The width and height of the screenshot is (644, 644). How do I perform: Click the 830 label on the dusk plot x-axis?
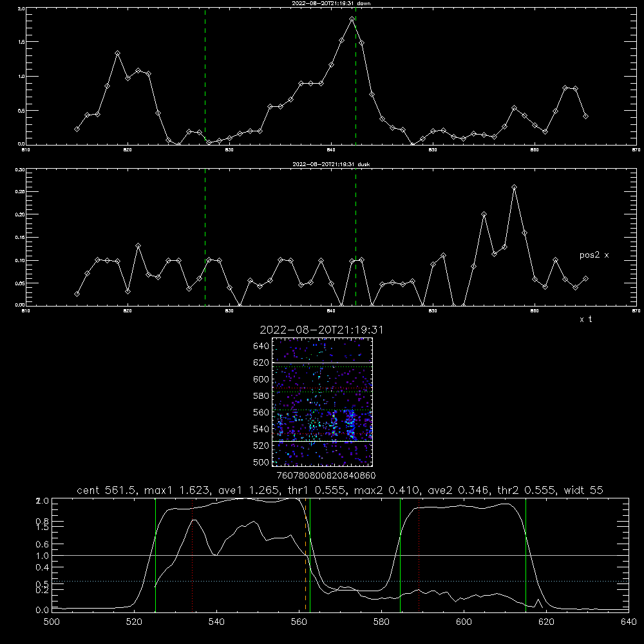click(x=229, y=311)
